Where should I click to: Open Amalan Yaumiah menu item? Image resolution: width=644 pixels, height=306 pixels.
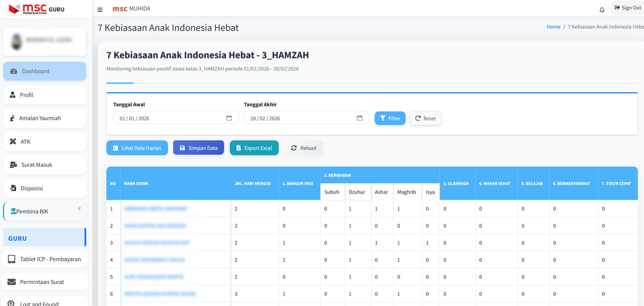tap(45, 118)
